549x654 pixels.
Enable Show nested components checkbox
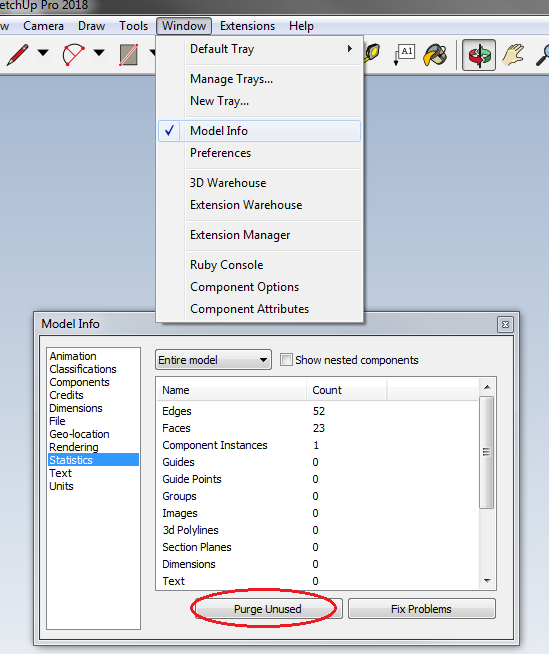(286, 360)
